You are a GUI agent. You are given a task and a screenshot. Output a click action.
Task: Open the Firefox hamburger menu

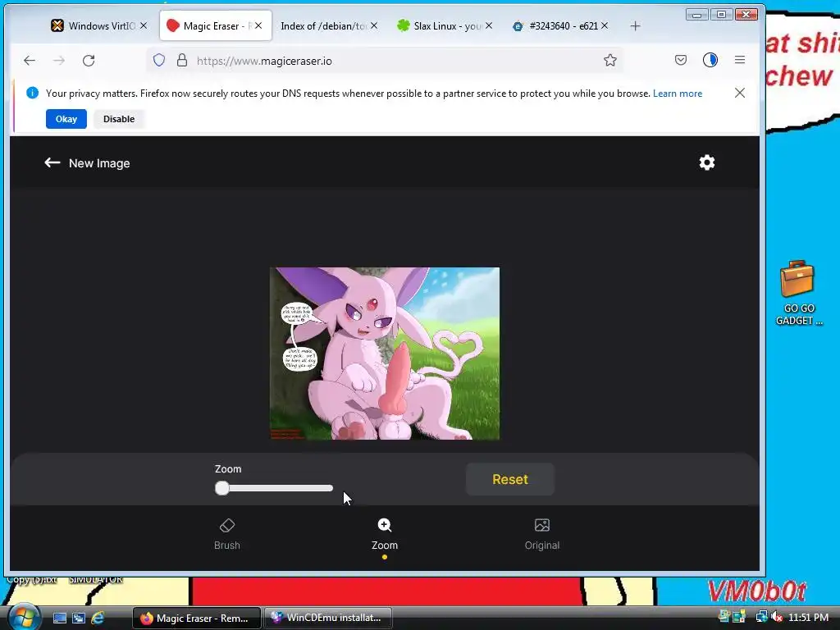click(x=740, y=60)
